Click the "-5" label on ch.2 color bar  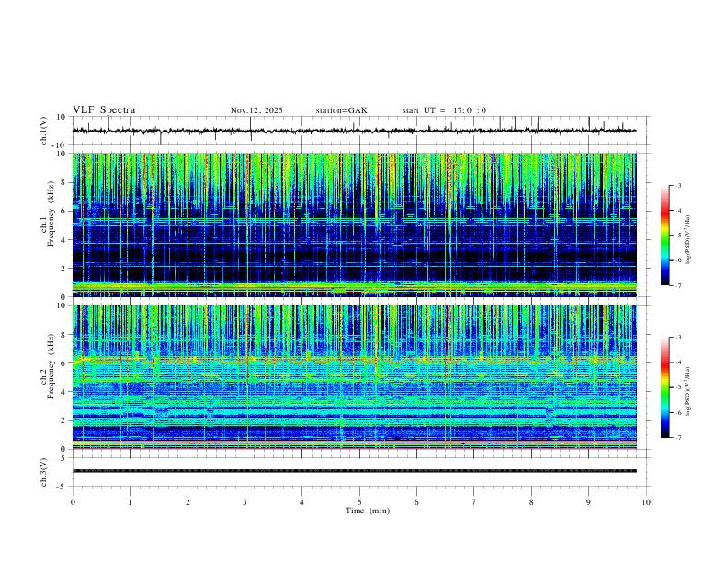[677, 387]
